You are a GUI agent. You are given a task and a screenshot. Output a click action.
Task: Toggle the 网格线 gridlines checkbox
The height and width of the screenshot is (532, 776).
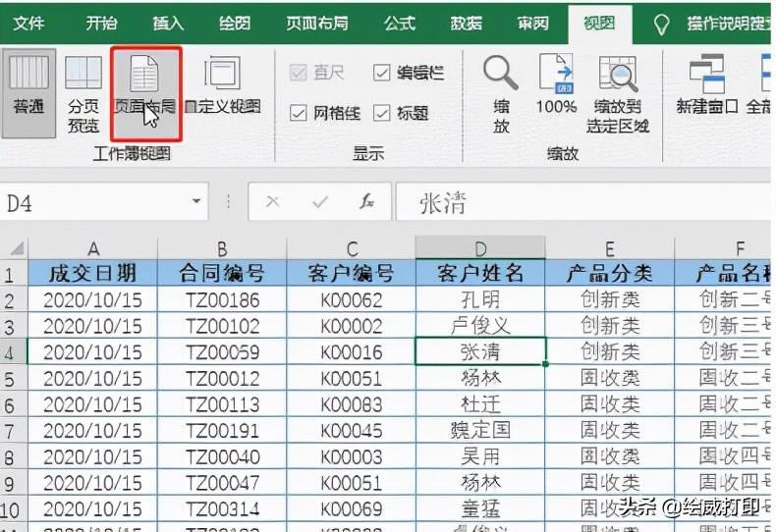point(299,114)
